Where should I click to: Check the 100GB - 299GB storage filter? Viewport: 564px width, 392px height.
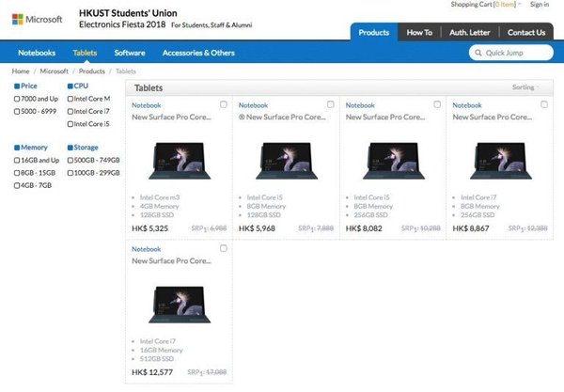click(x=70, y=173)
